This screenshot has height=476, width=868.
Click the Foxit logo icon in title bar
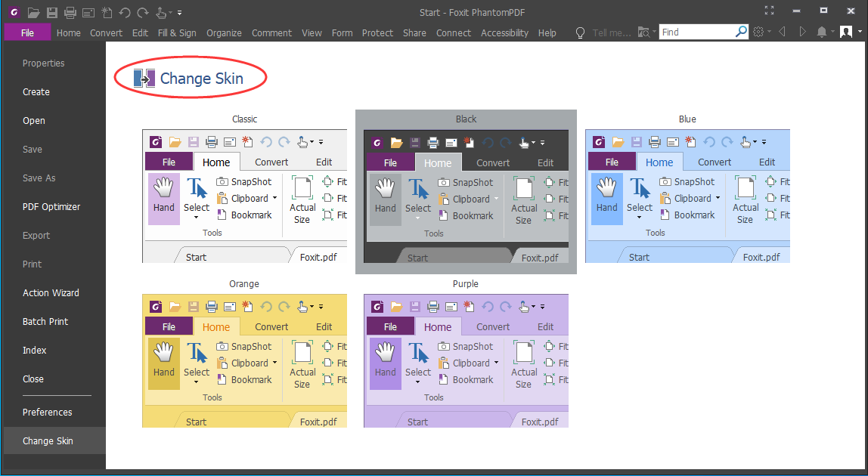(15, 11)
